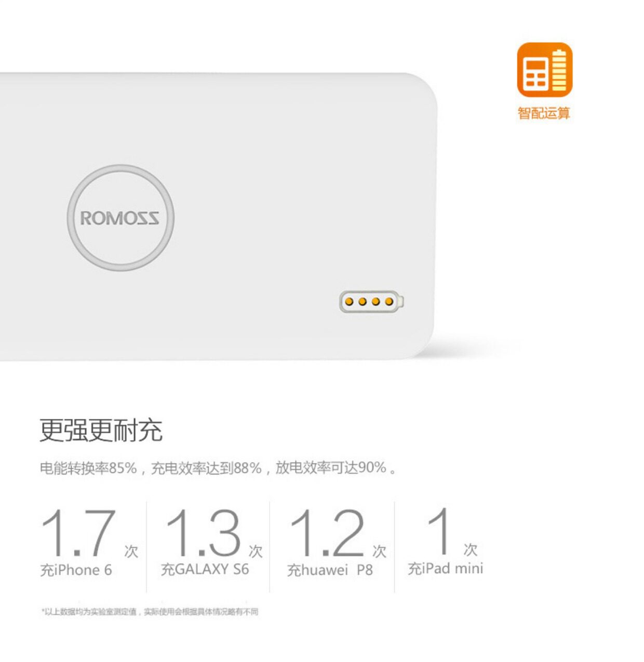Click the 充iPad mini label
The image size is (644, 662).
446,568
